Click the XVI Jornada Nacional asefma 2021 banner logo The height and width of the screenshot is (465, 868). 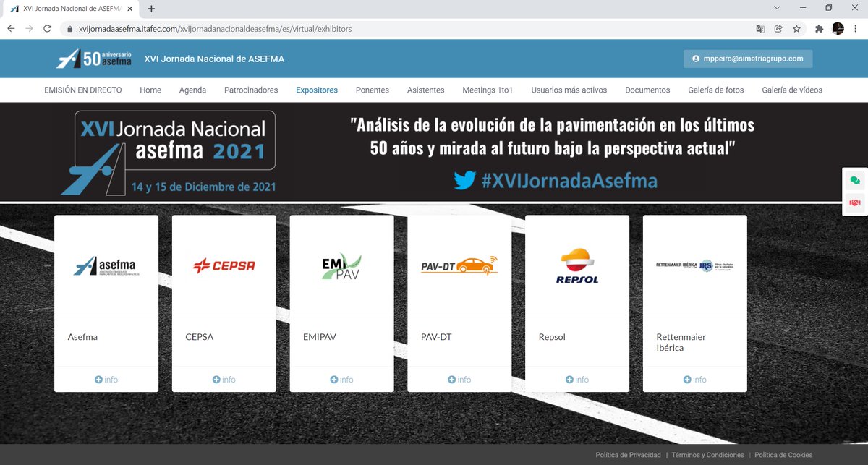(168, 152)
